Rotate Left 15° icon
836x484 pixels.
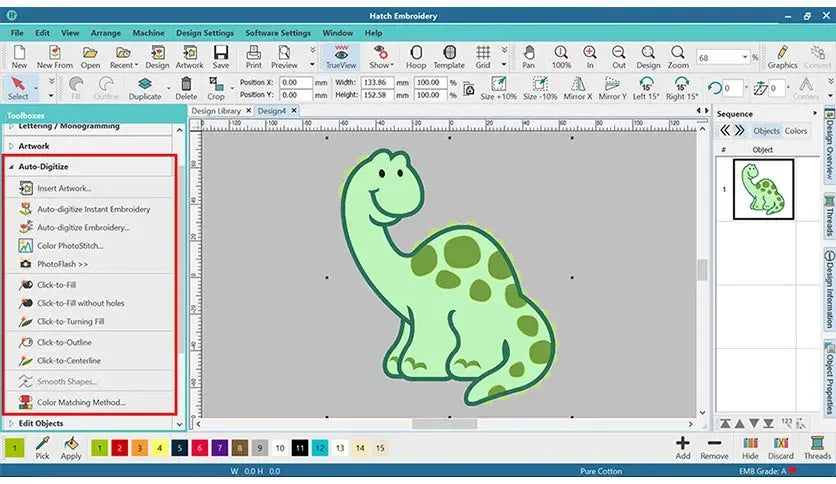click(x=646, y=84)
